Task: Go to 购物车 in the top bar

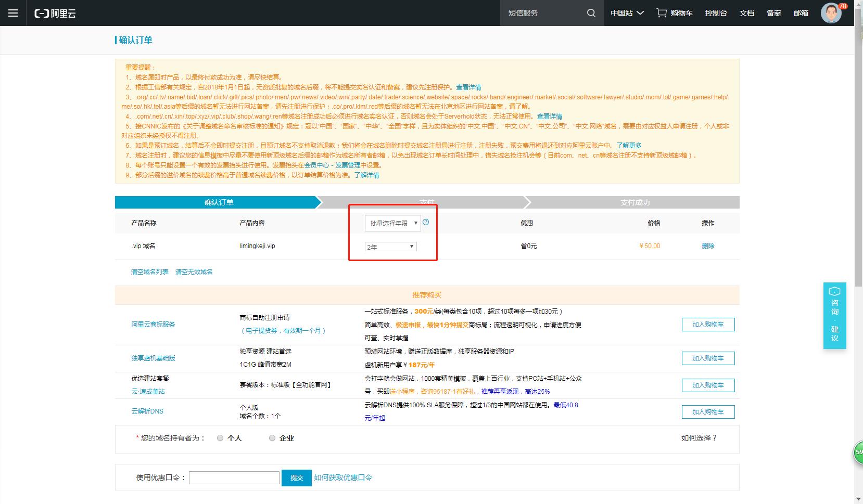Action: point(681,13)
